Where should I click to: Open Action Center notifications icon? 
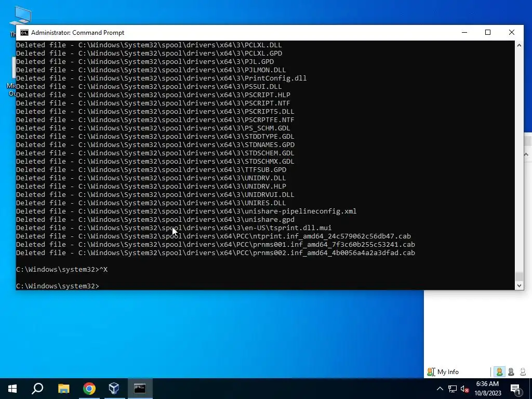coord(515,389)
